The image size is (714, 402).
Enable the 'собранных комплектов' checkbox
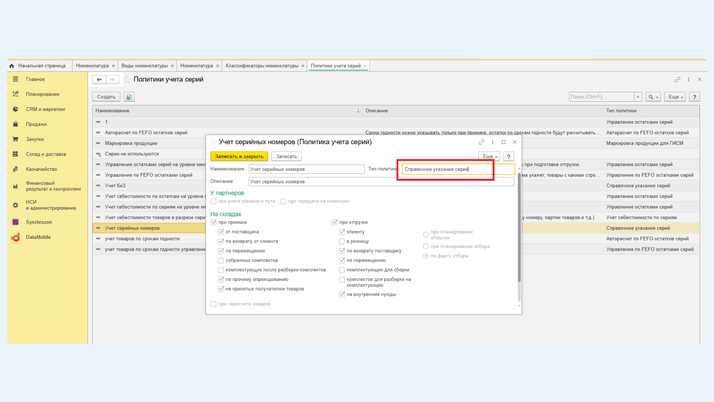(221, 260)
